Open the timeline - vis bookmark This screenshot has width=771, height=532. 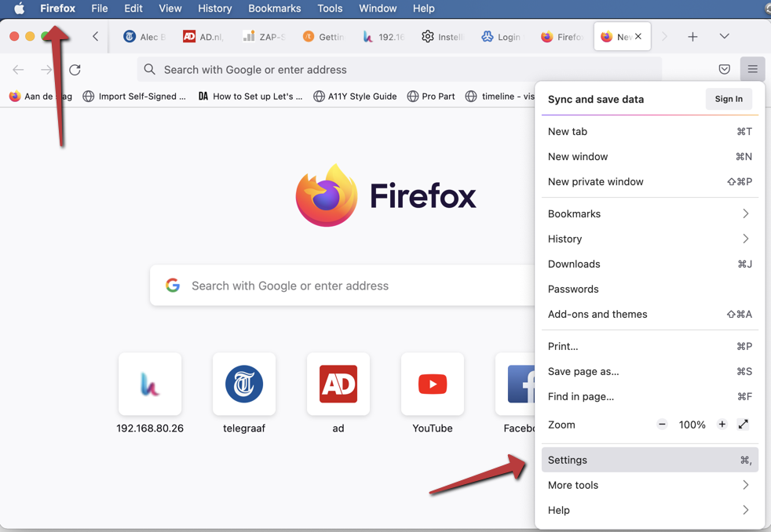point(500,97)
